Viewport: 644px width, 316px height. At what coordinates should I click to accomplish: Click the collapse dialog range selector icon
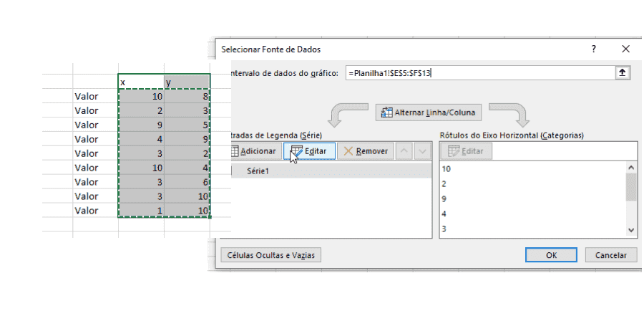[622, 73]
